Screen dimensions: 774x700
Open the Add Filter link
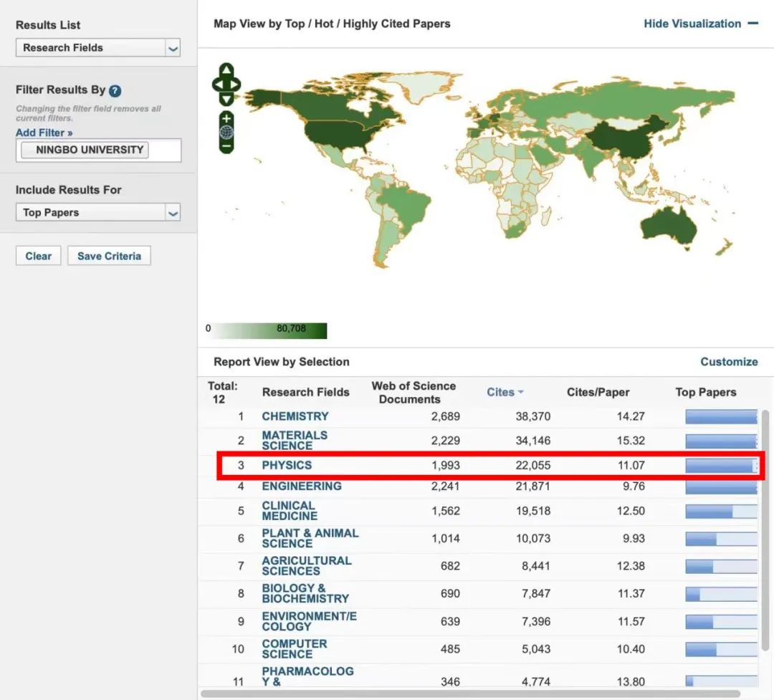click(x=44, y=133)
